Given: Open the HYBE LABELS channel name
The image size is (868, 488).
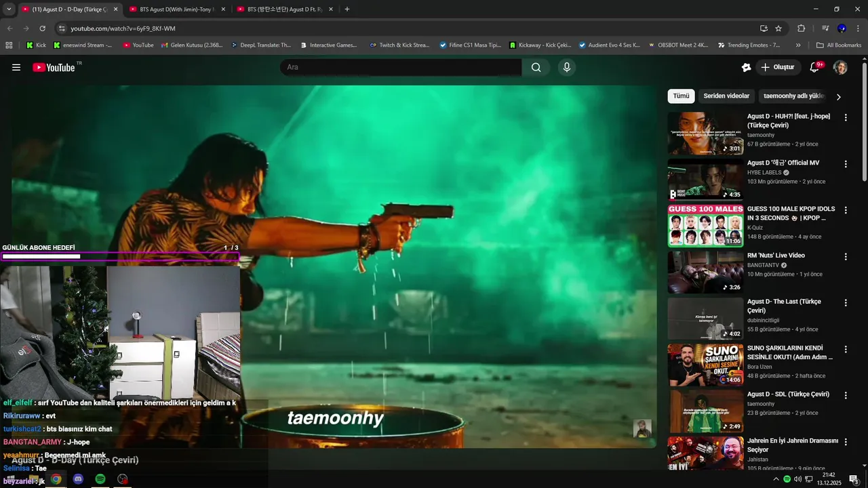Looking at the screenshot, I should 764,173.
